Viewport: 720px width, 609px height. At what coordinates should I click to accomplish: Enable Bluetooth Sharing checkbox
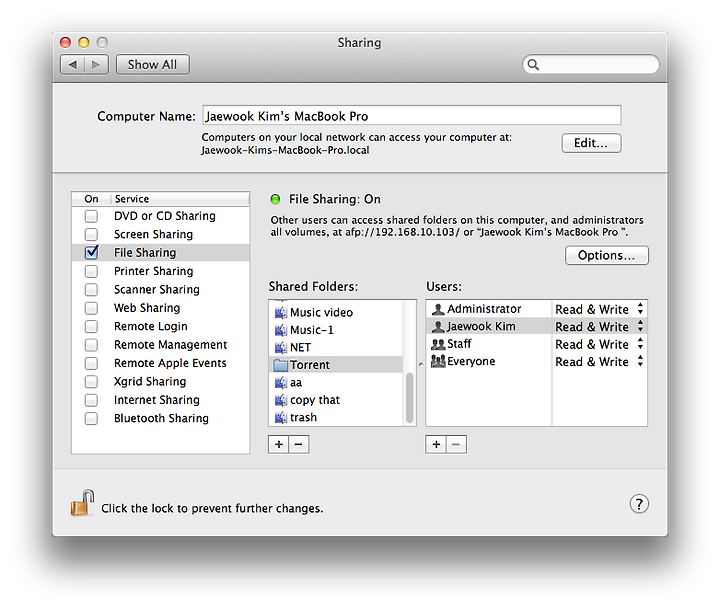91,418
